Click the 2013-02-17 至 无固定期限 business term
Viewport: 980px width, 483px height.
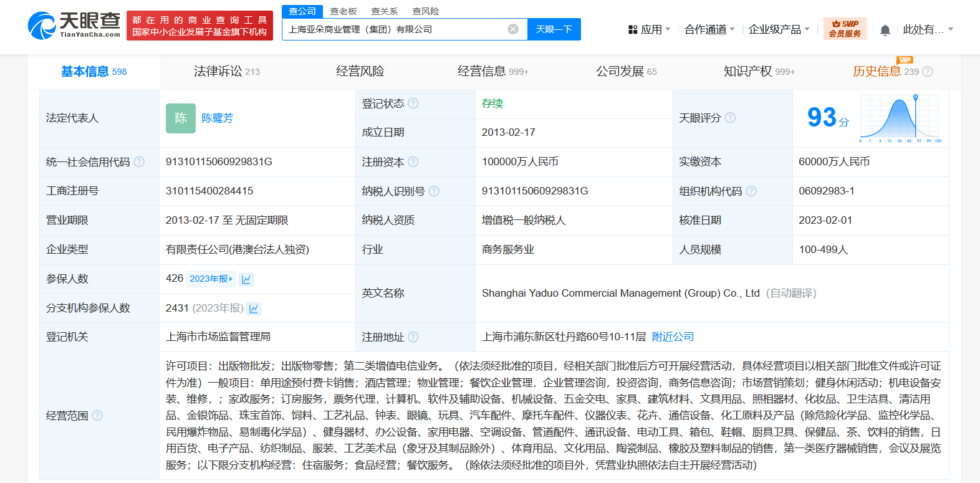[x=227, y=221]
